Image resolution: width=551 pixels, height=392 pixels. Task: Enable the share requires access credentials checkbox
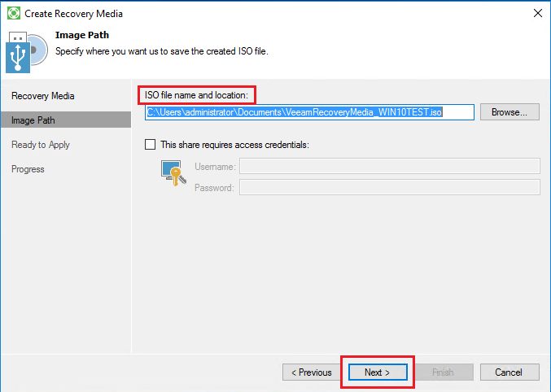[x=150, y=145]
